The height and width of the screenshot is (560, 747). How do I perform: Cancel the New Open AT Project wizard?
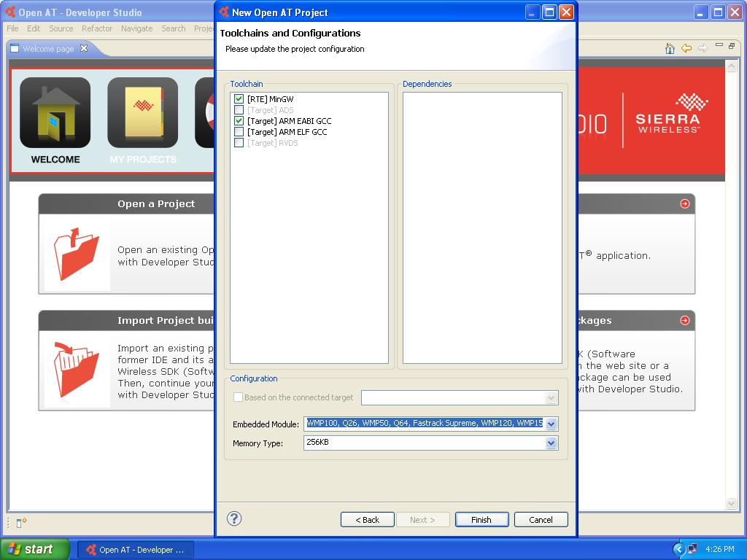click(x=541, y=519)
